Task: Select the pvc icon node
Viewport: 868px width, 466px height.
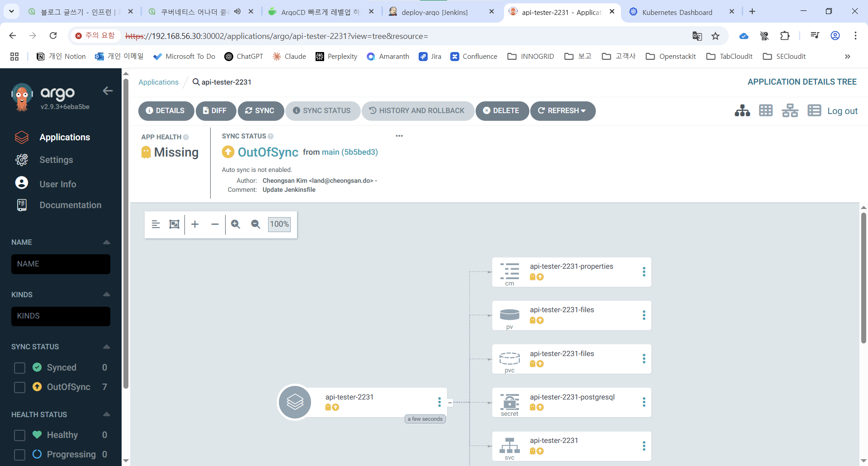Action: 509,358
